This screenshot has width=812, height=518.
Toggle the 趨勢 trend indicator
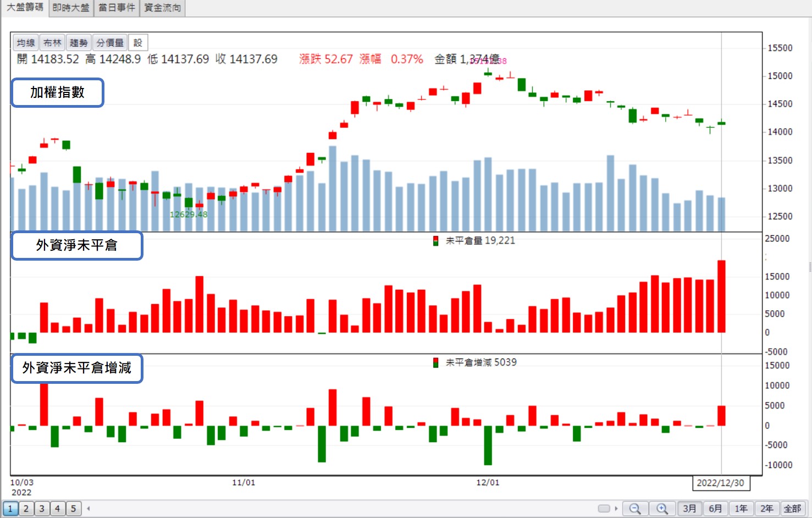click(x=79, y=43)
